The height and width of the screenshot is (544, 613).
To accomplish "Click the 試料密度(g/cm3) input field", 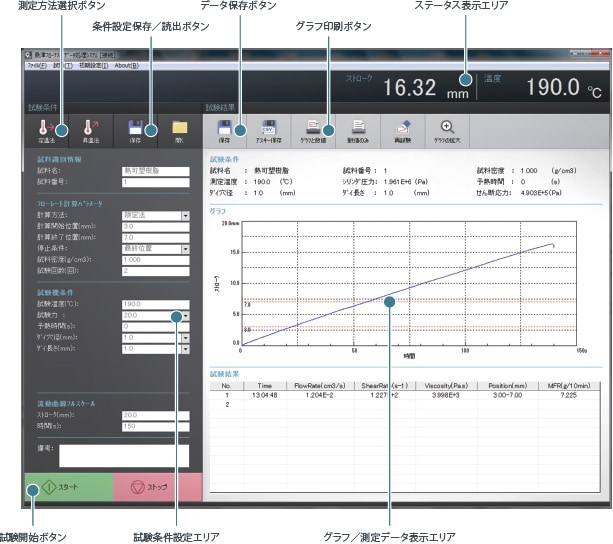I will (156, 260).
